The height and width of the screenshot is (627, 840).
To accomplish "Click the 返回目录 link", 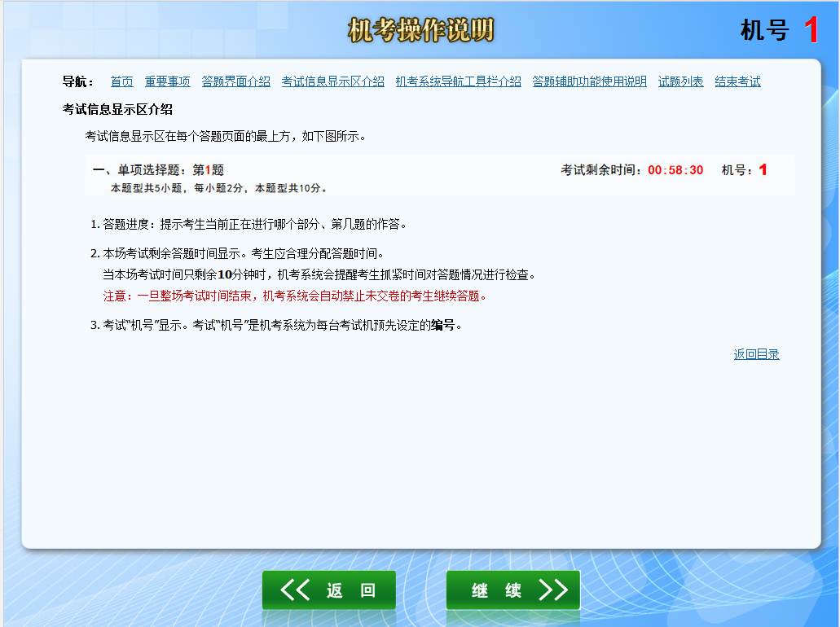I will pyautogui.click(x=754, y=353).
